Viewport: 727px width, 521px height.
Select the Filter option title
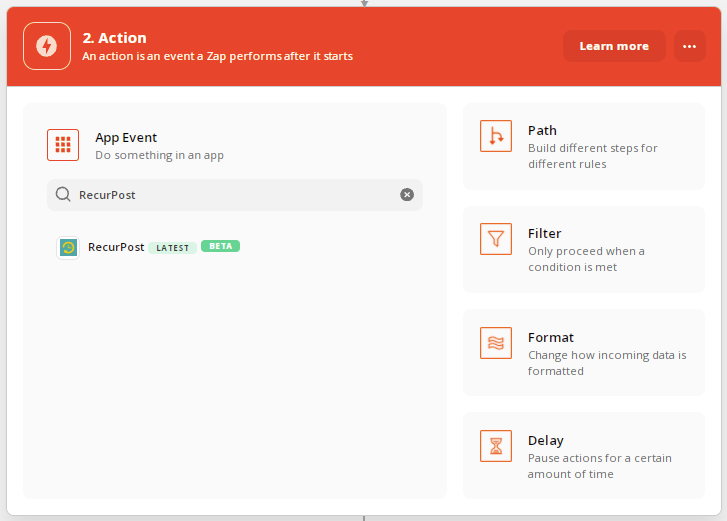point(545,233)
